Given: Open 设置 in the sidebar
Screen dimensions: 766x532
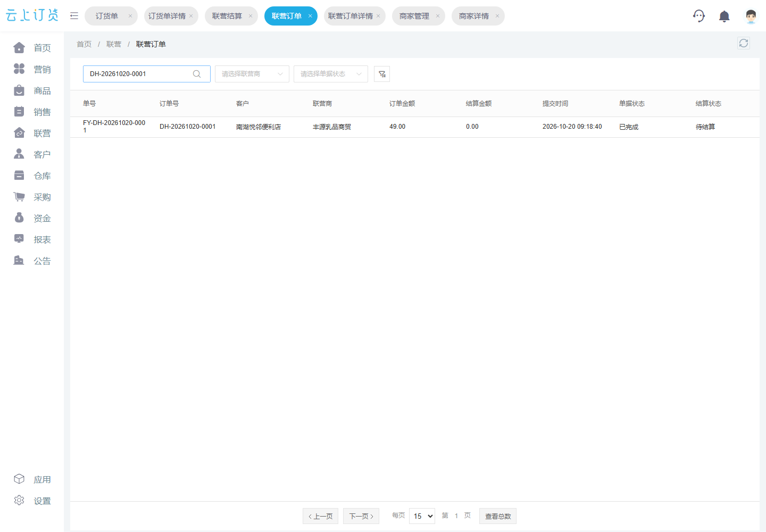Looking at the screenshot, I should click(x=32, y=501).
